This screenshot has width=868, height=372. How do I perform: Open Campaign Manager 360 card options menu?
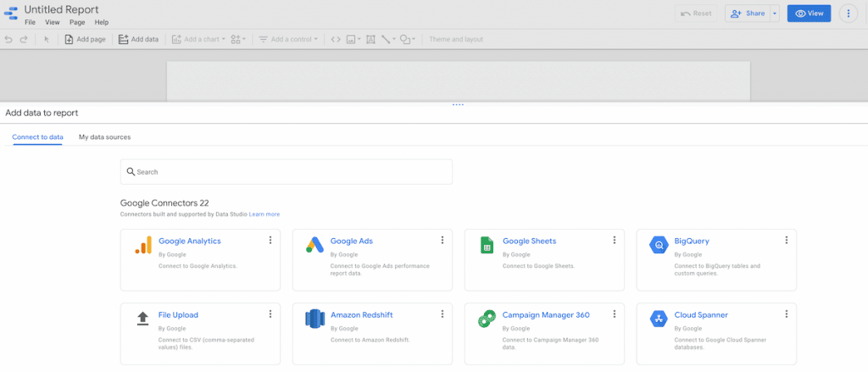pyautogui.click(x=615, y=314)
